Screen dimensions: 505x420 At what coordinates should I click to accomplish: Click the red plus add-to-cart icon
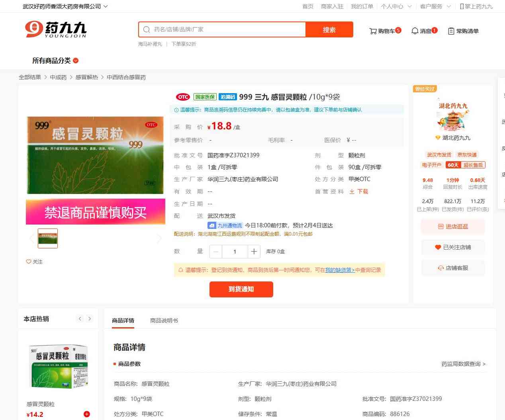87,414
